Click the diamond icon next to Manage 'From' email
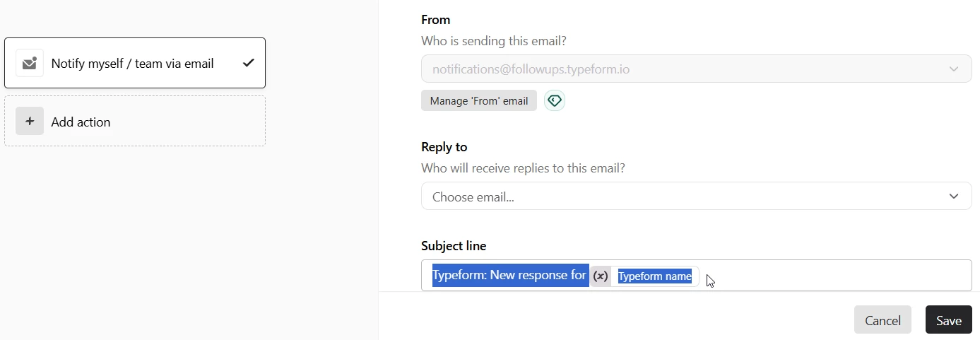Image resolution: width=980 pixels, height=340 pixels. (x=555, y=101)
